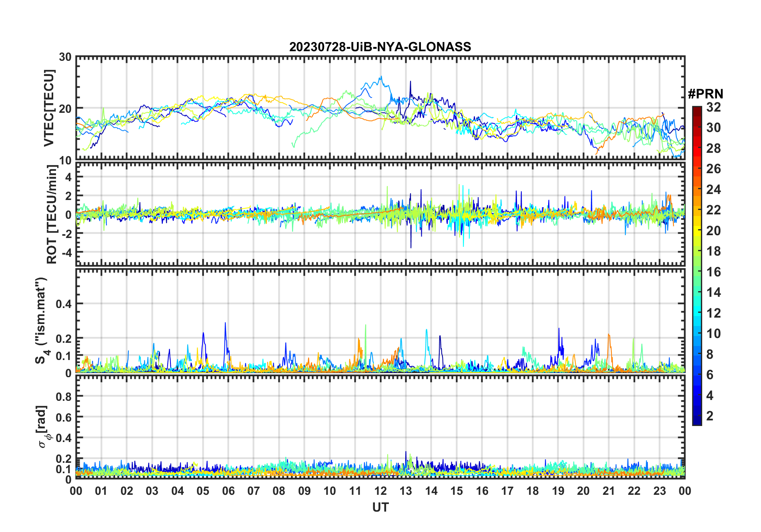Click the VTEC[TECU] axis label
Screen dimensions: 761x532
(49, 108)
